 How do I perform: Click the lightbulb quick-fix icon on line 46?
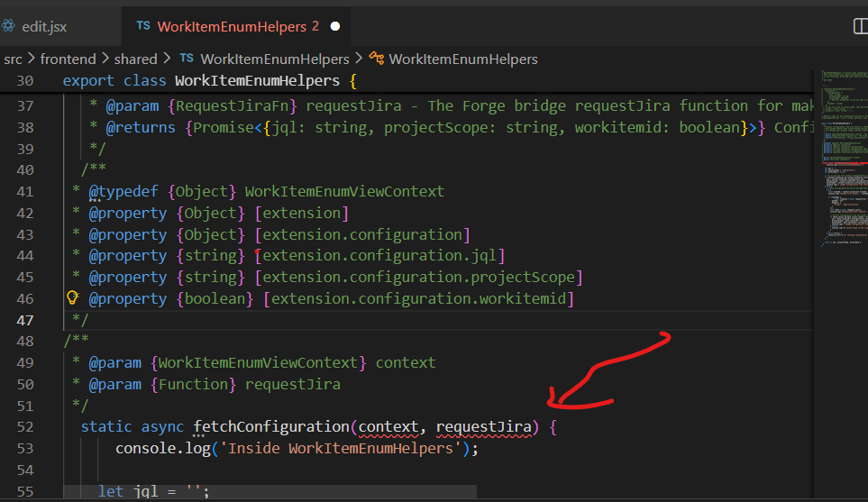pyautogui.click(x=72, y=297)
